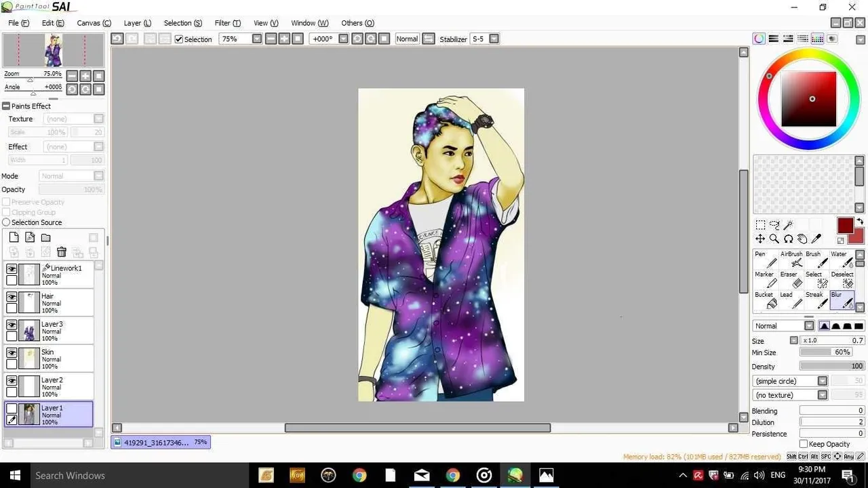Select the Blur tool

[x=841, y=301]
